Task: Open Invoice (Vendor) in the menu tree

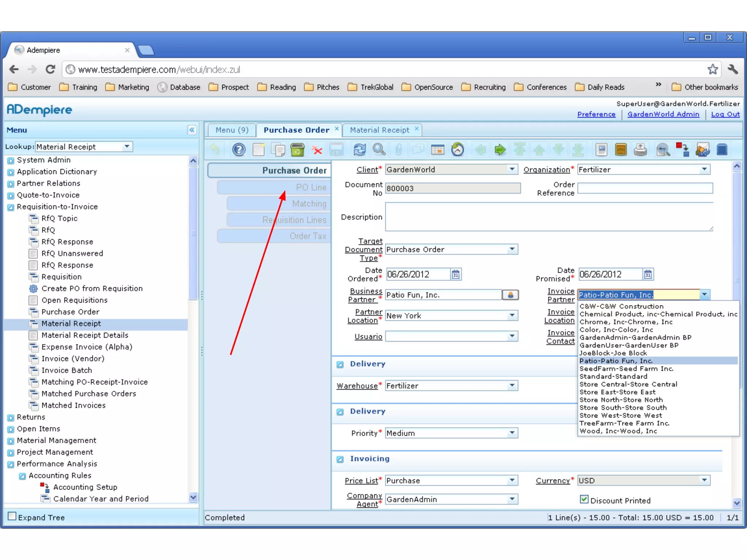Action: 73,359
